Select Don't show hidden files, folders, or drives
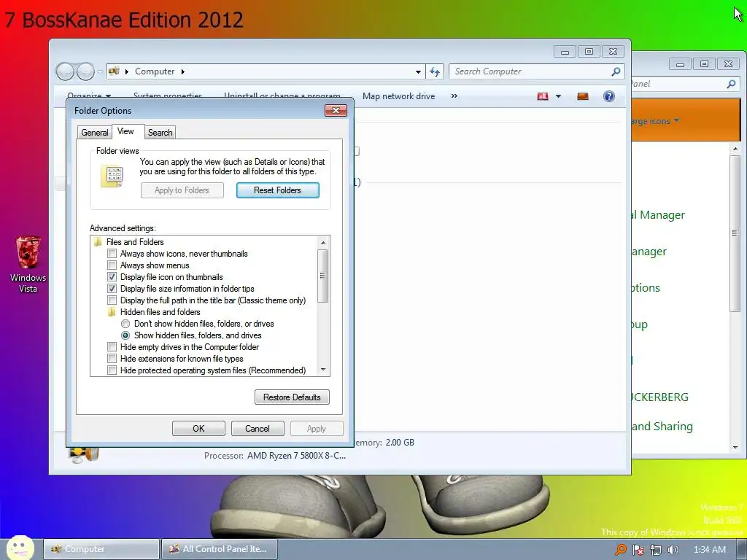Screen dimensions: 747x560 pyautogui.click(x=125, y=324)
